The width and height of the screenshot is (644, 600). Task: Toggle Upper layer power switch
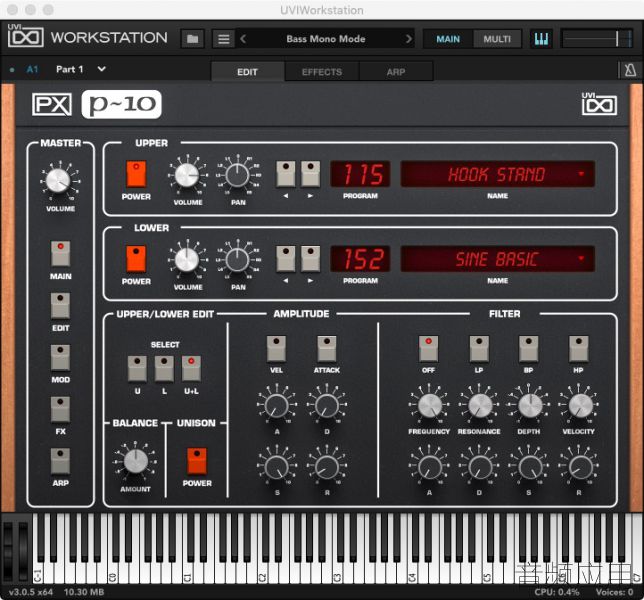pos(136,174)
